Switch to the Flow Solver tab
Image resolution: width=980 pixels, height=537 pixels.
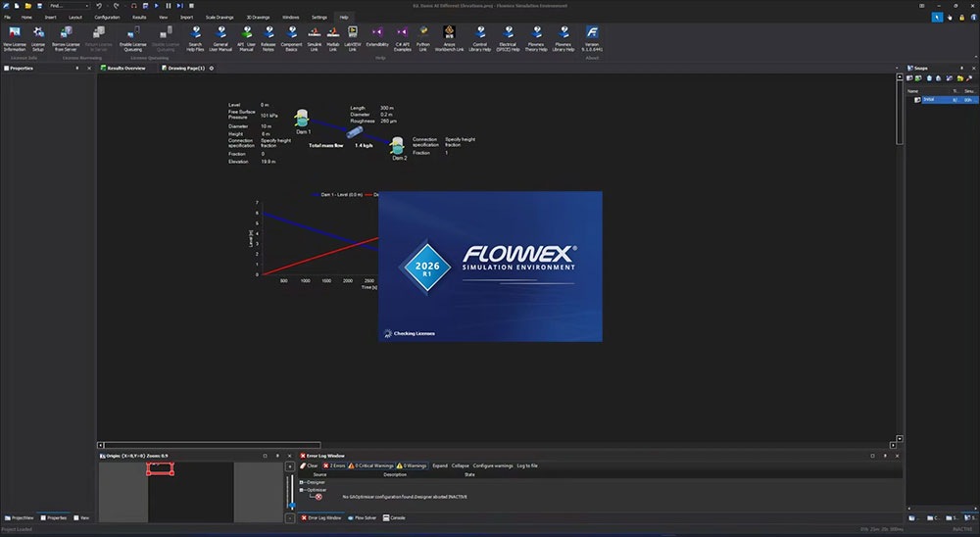coord(362,517)
